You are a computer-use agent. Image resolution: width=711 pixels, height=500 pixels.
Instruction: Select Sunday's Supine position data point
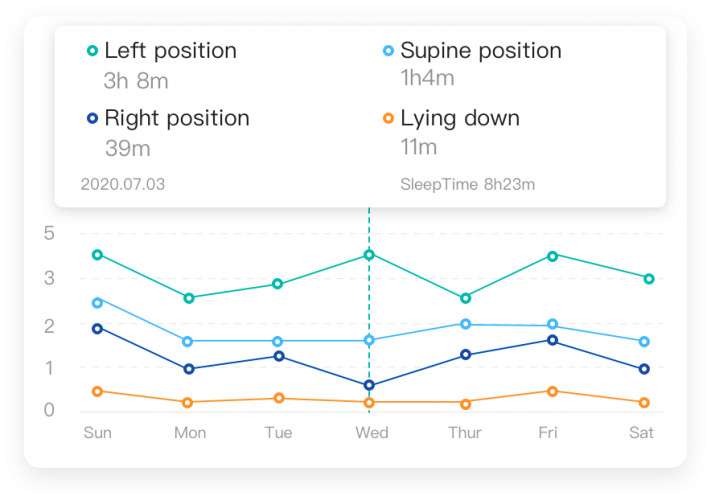97,302
